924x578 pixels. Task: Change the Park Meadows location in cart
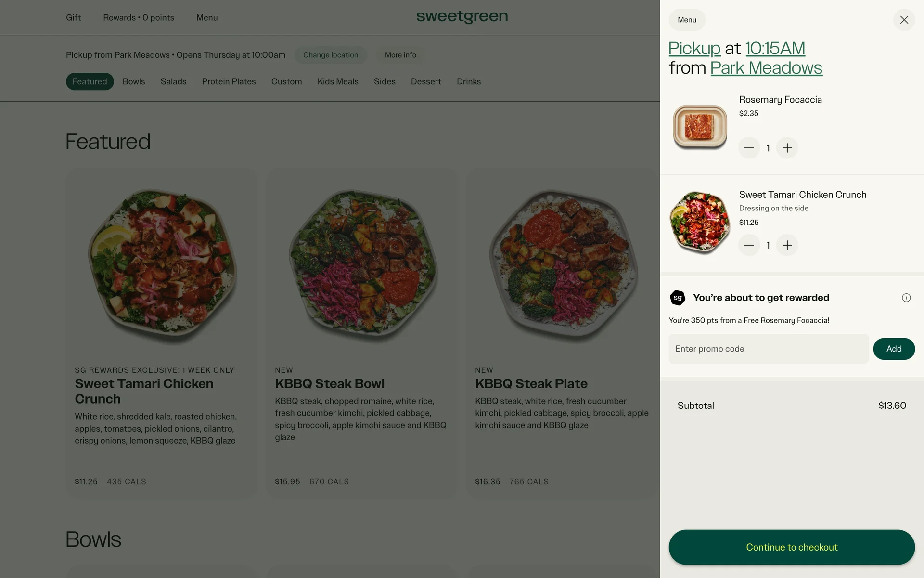pos(766,68)
